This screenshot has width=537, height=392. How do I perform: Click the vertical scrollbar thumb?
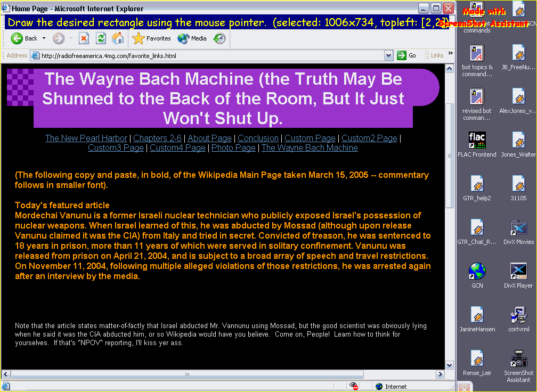pos(449,156)
